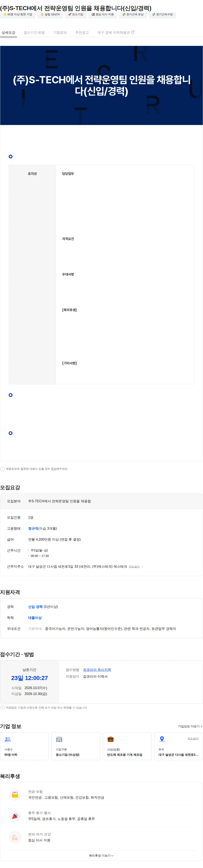Click the money icon on '장기근속 포상' tag

point(124,15)
